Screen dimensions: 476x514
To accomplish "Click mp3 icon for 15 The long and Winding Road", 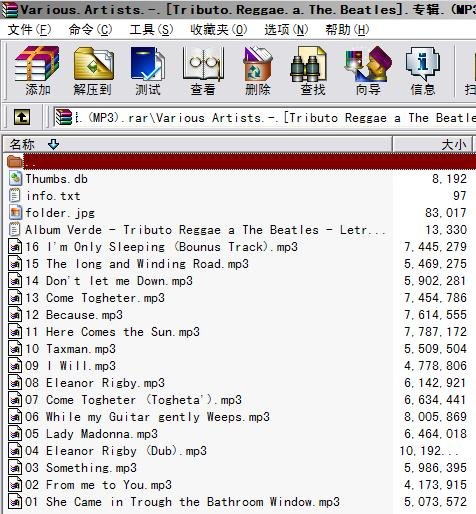I will pyautogui.click(x=15, y=264).
